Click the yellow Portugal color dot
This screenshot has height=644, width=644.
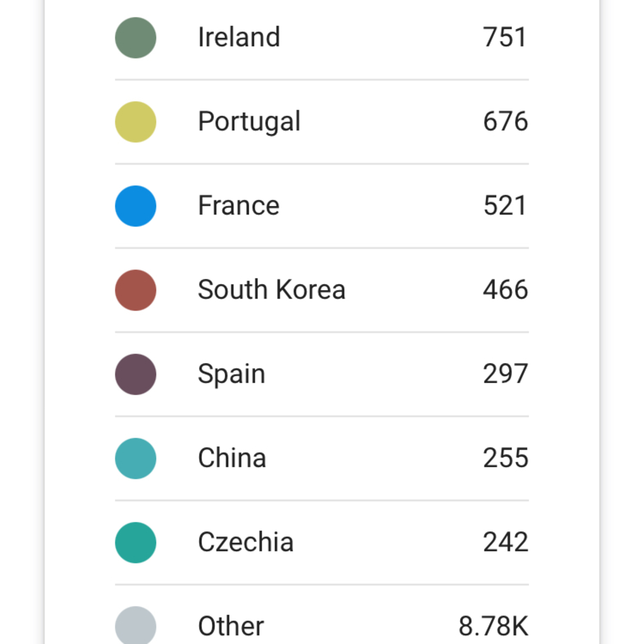click(135, 122)
